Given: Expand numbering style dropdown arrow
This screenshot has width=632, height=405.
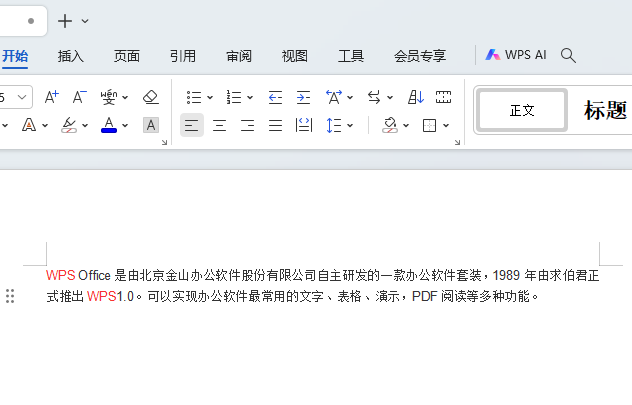Looking at the screenshot, I should tap(250, 98).
